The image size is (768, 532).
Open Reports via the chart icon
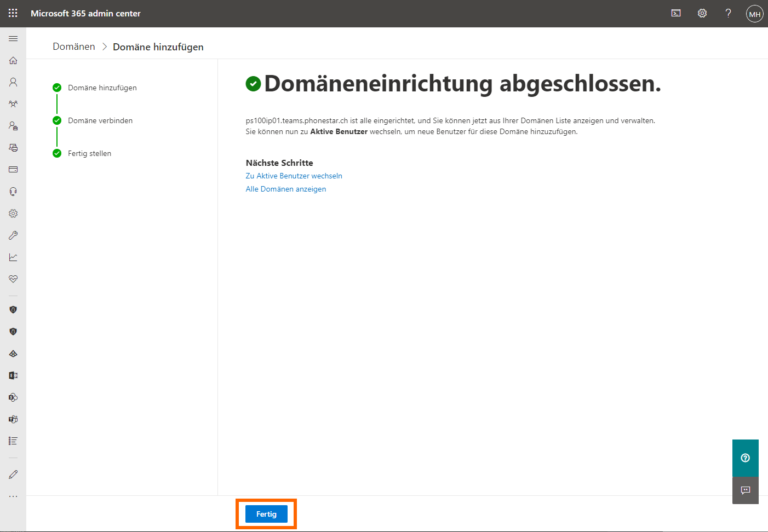[13, 257]
